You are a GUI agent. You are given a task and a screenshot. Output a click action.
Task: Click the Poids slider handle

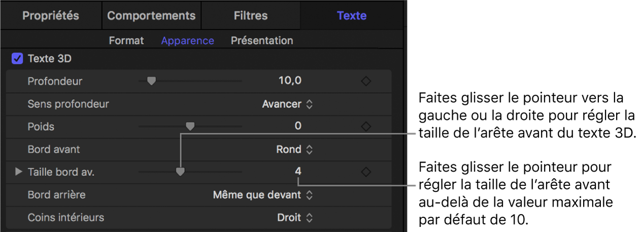coord(190,126)
